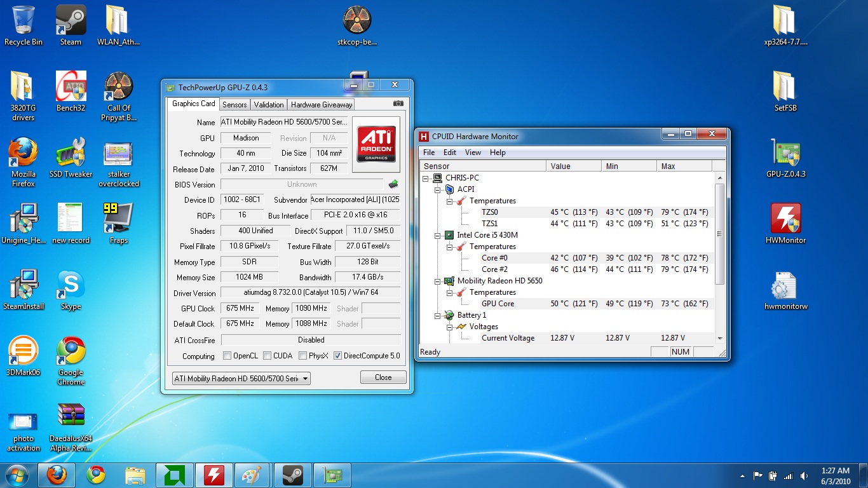Open the stkcop-be desktop icon

pos(357,25)
